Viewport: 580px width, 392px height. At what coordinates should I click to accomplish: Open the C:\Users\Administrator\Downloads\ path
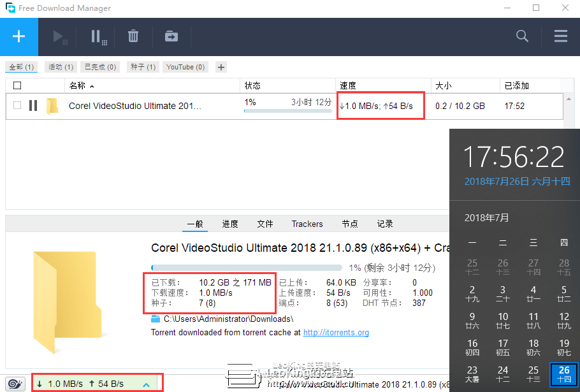click(229, 319)
